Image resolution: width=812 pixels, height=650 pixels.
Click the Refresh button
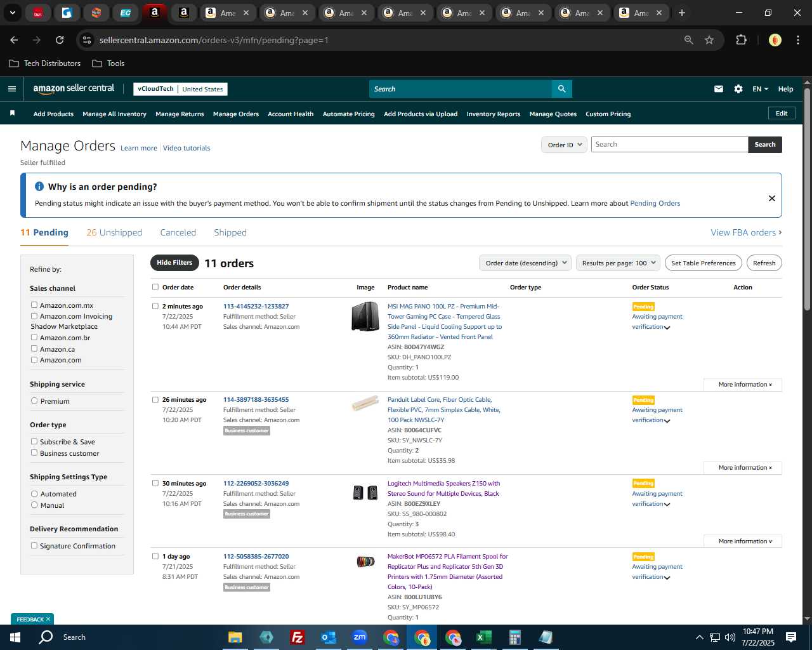point(764,263)
